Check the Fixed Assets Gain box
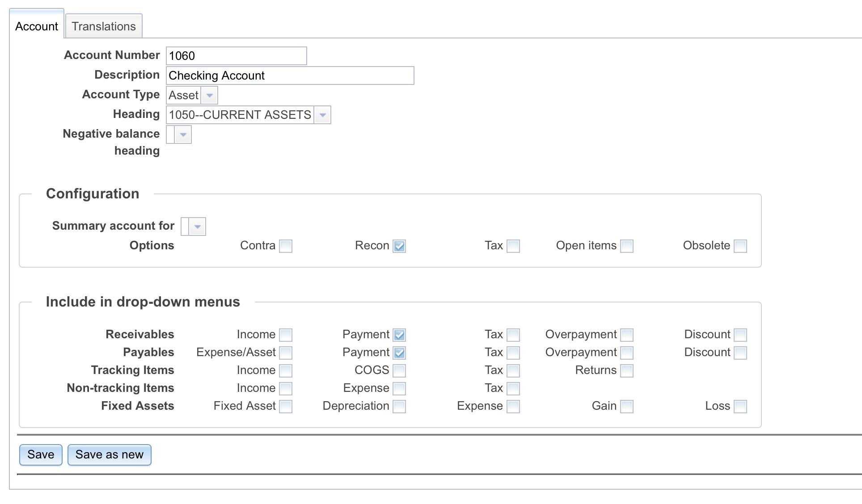This screenshot has width=862, height=504. click(x=627, y=406)
